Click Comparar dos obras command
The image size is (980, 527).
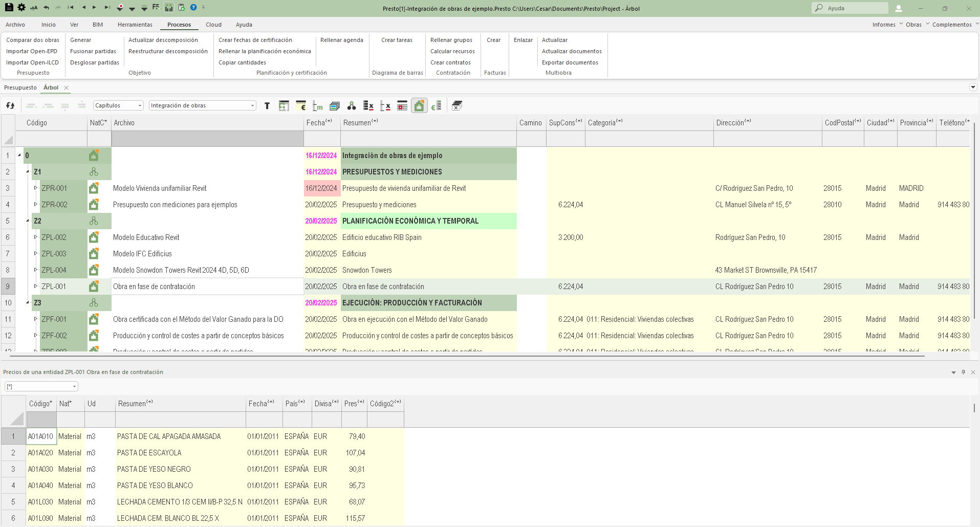click(33, 40)
